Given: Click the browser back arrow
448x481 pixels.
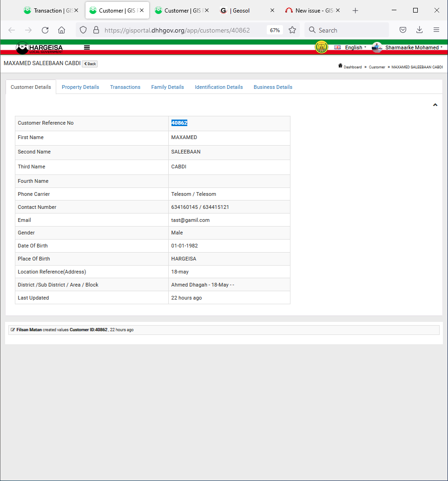Looking at the screenshot, I should point(12,30).
